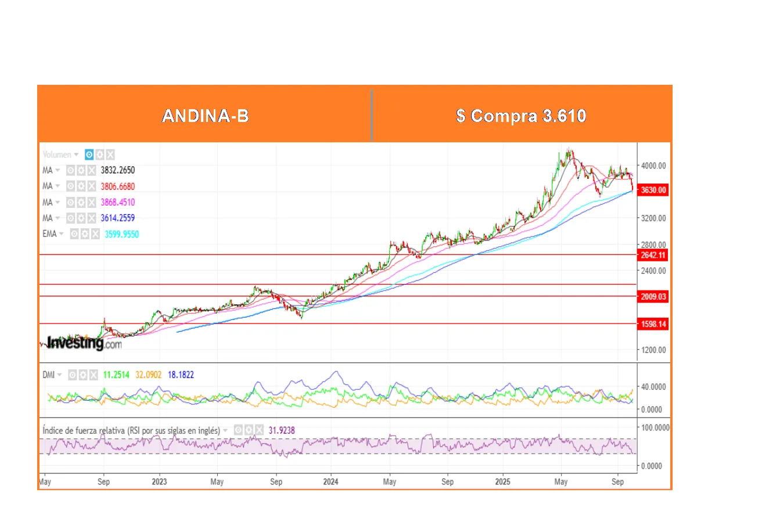
Task: Expand the Volumen dropdown arrow
Action: click(76, 155)
